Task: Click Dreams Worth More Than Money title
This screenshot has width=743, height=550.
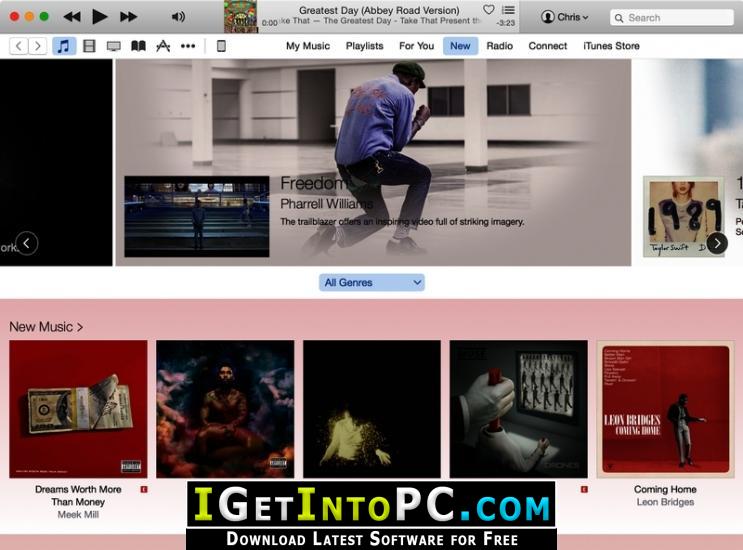Action: (x=78, y=496)
